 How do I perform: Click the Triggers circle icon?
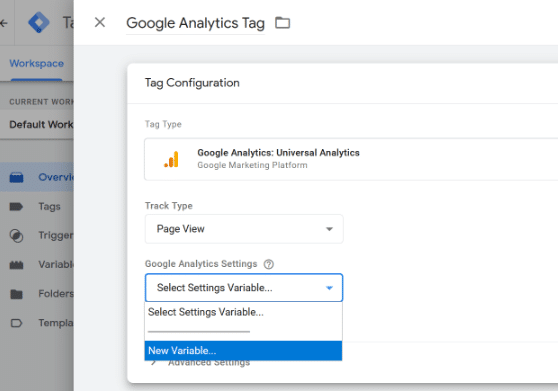16,236
